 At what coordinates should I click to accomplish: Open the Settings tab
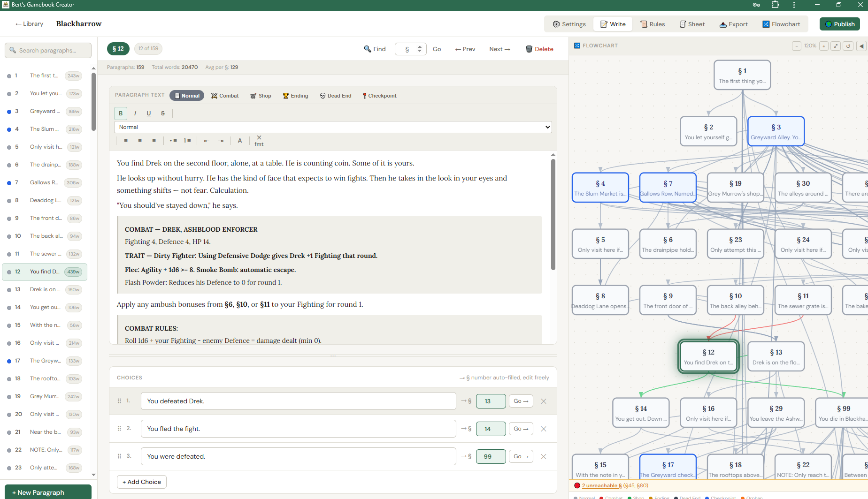(x=569, y=24)
